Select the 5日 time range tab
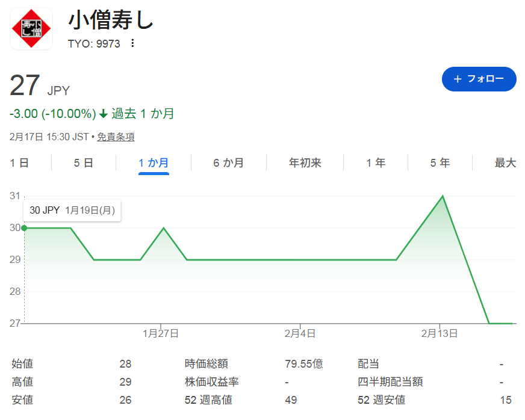This screenshot has height=420, width=525. [83, 163]
